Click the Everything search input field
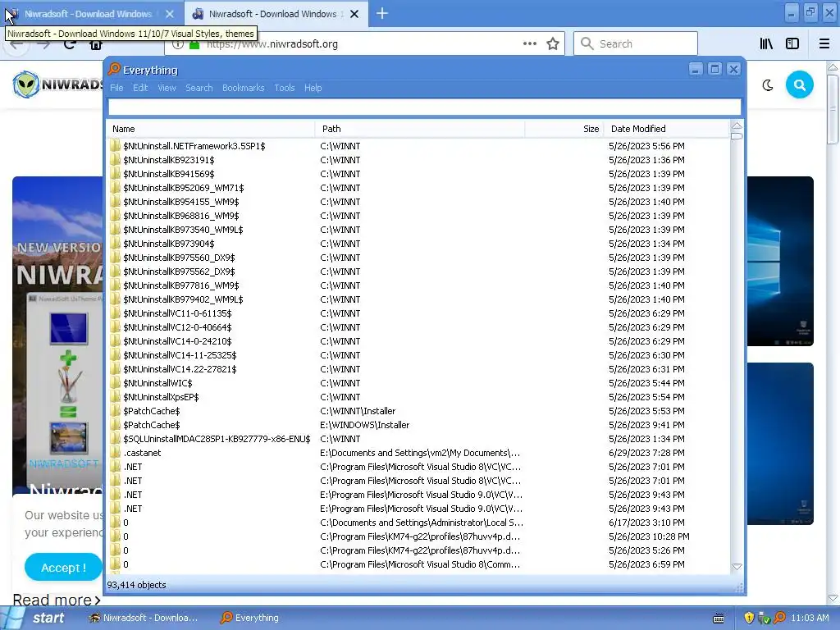Viewport: 840px width, 630px height. 425,107
